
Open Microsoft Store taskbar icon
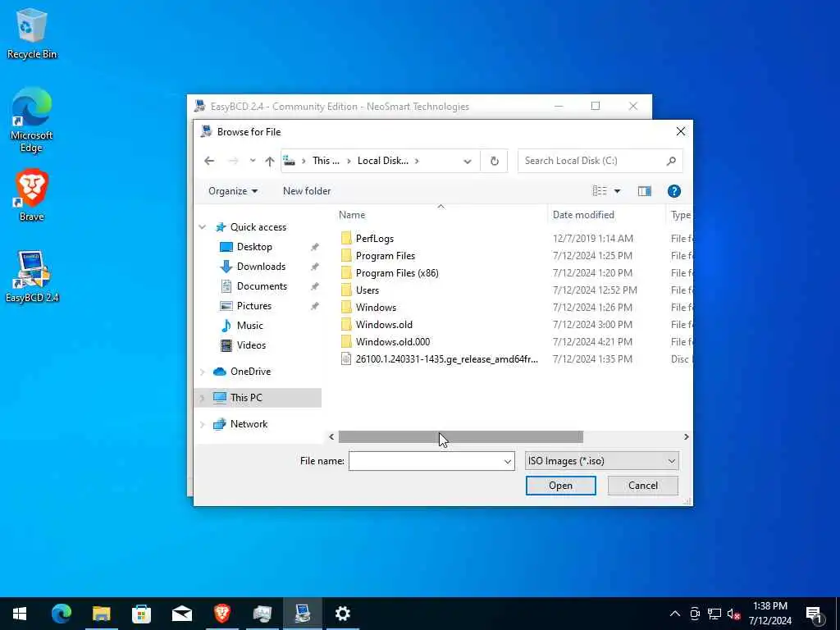(141, 614)
